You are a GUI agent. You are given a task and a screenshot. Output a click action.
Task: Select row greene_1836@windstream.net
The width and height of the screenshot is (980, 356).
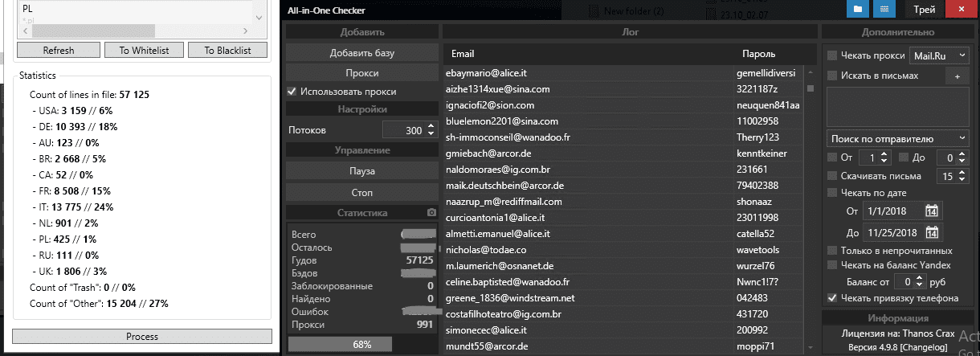tap(623, 298)
